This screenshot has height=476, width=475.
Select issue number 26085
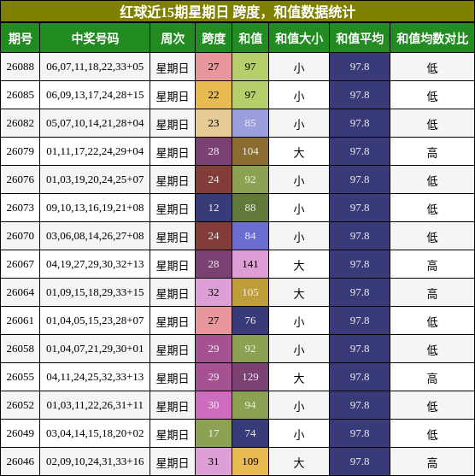tap(20, 95)
